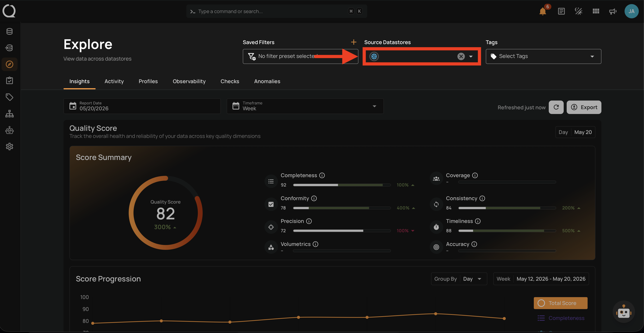The width and height of the screenshot is (644, 333).
Task: Open the notifications bell icon
Action: [x=543, y=11]
